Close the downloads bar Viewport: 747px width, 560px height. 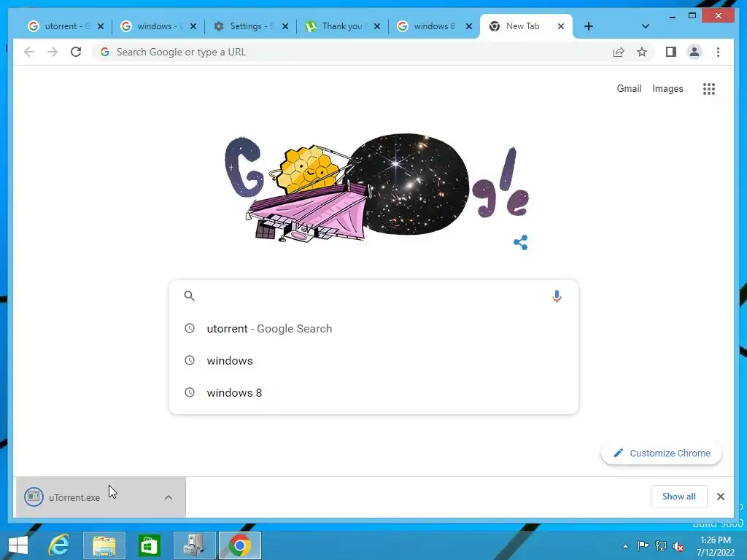(x=721, y=497)
